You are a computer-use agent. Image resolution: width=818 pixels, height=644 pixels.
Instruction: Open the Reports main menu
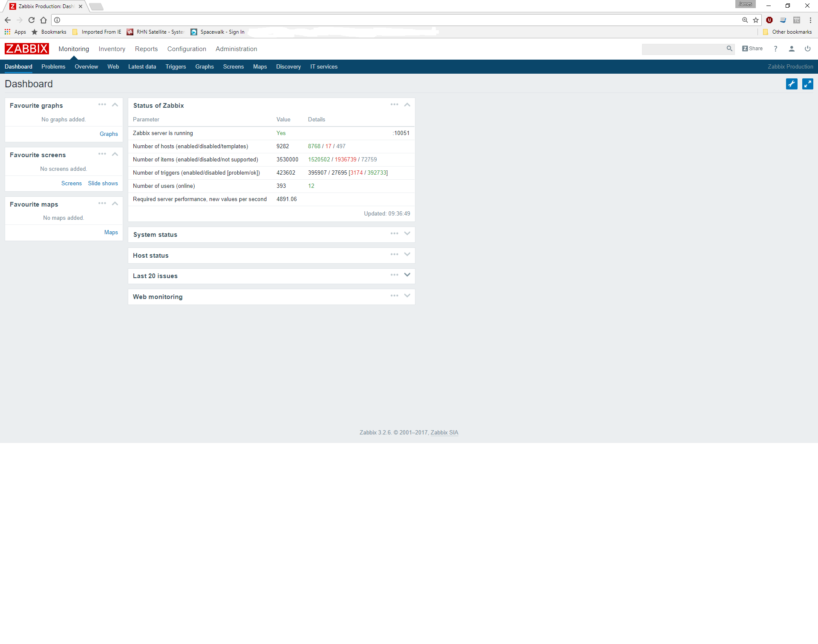pyautogui.click(x=146, y=49)
